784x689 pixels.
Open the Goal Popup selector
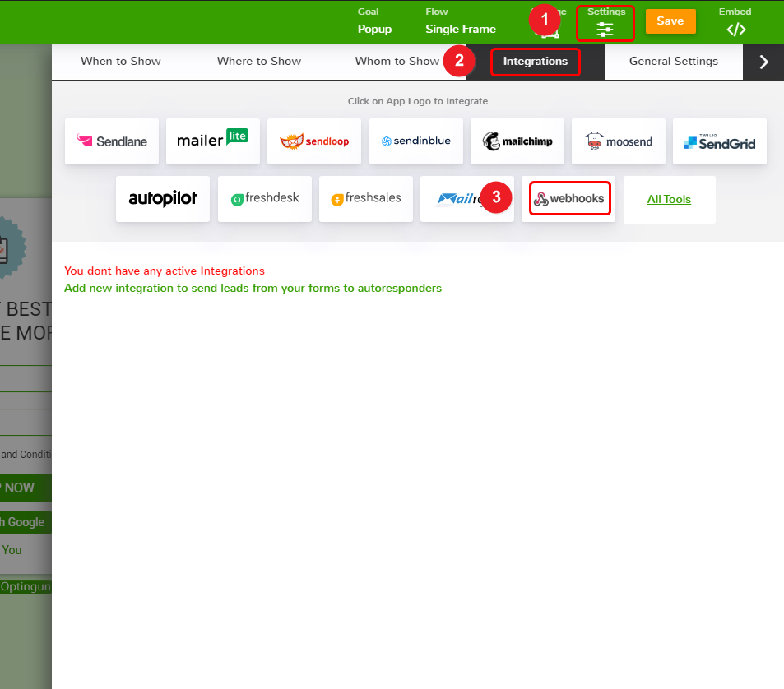click(x=374, y=21)
